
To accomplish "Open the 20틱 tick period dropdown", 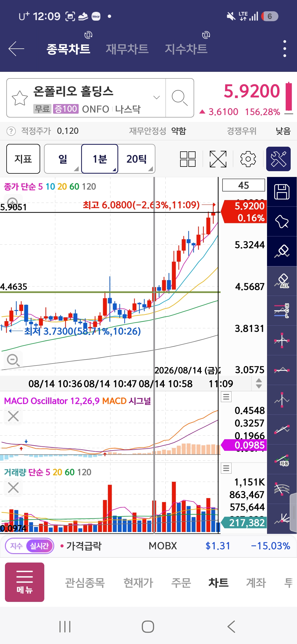I will [x=137, y=159].
